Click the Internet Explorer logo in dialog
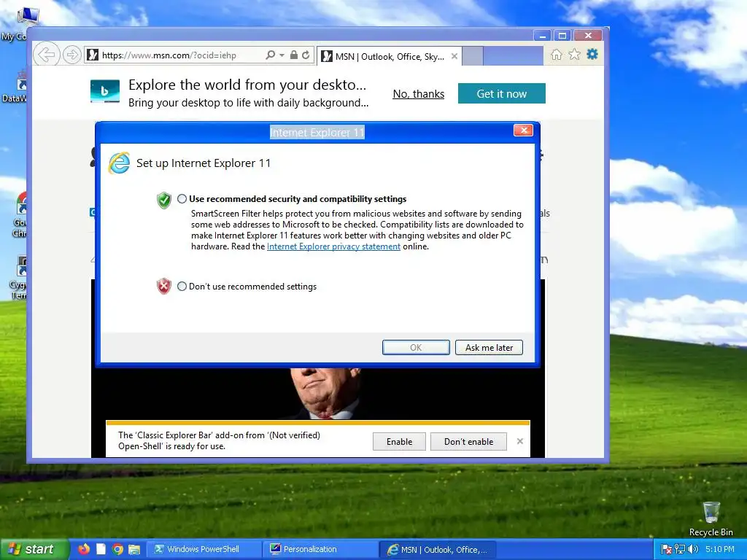 point(119,163)
